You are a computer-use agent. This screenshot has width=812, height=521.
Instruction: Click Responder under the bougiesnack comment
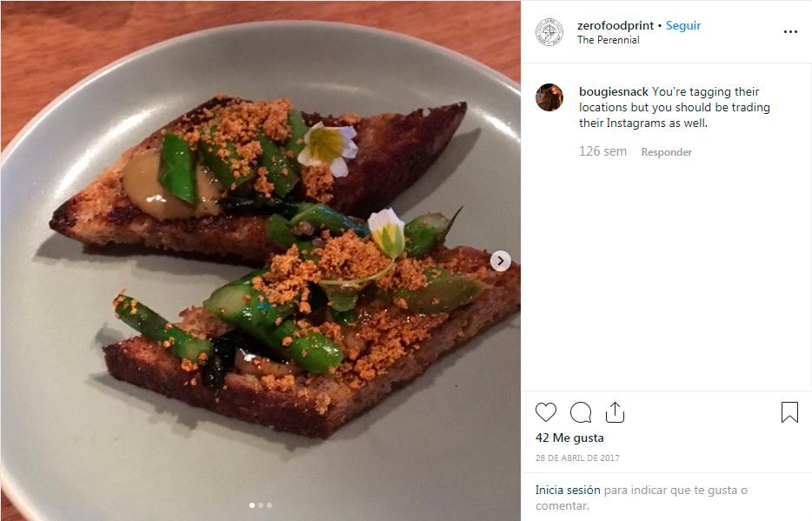[x=666, y=152]
